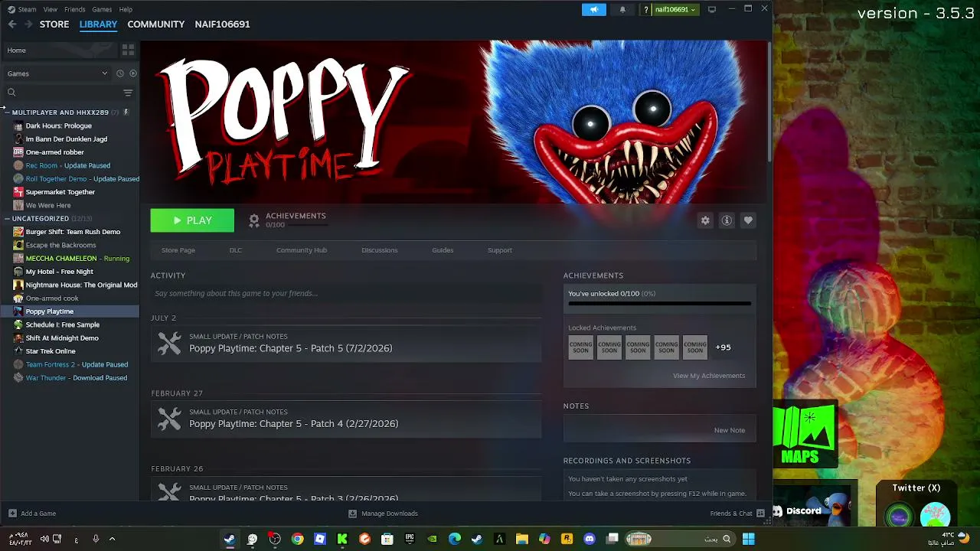Select MECCHA CHAMELEON running game
Image resolution: width=980 pixels, height=551 pixels.
point(77,259)
